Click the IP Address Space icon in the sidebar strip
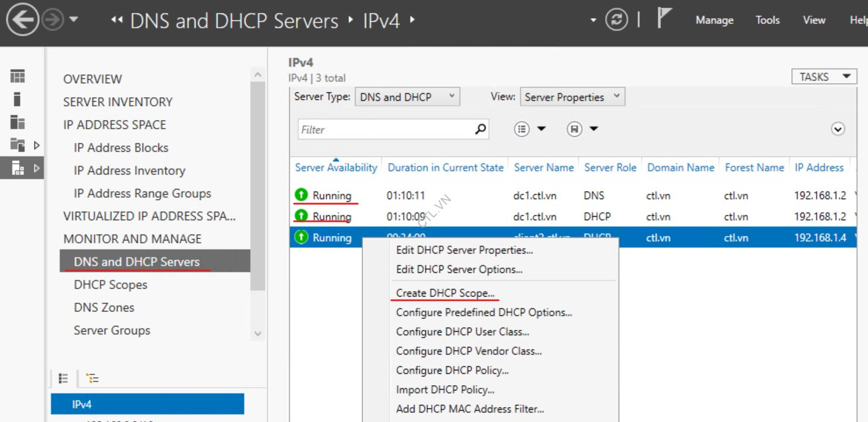868x422 pixels. [x=17, y=122]
